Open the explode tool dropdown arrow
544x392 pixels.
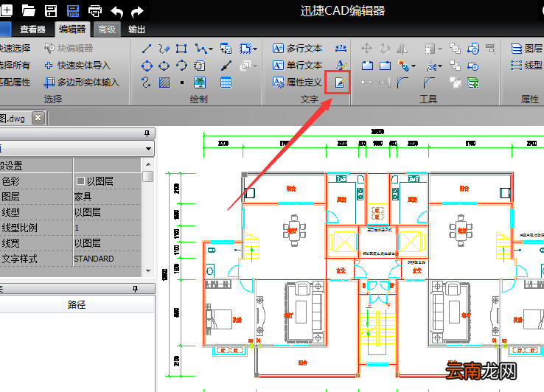point(414,66)
